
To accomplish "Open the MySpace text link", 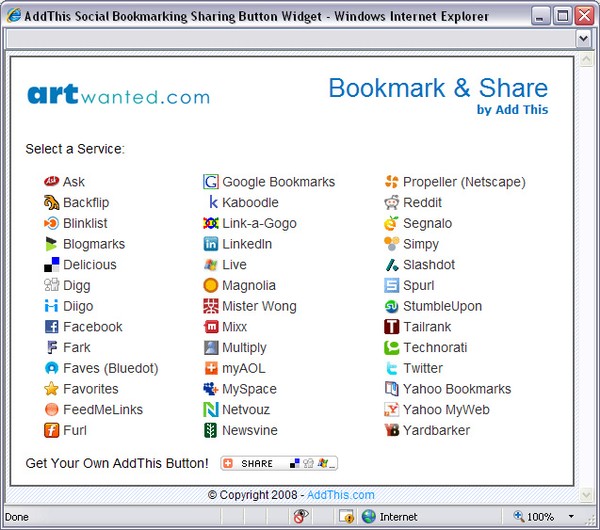I will coord(249,389).
